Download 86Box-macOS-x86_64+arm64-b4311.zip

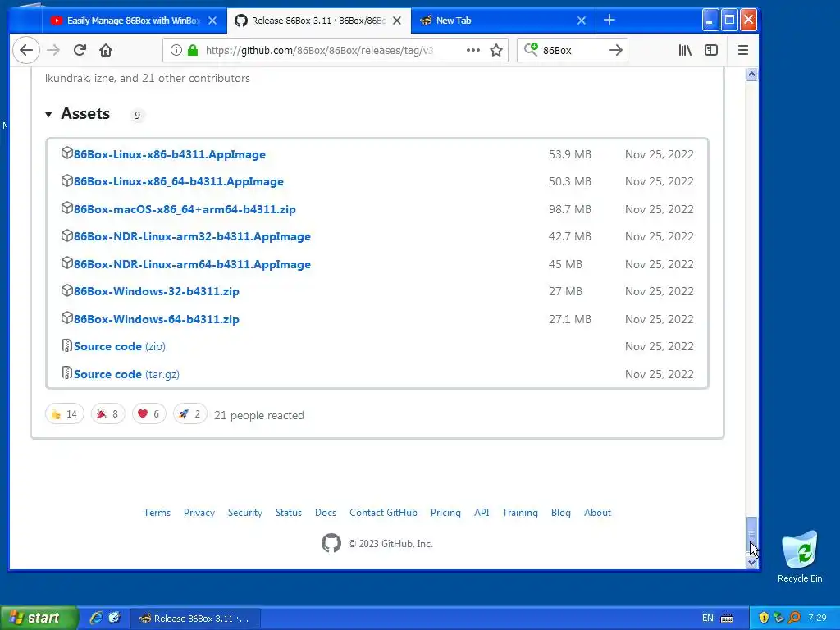click(185, 209)
